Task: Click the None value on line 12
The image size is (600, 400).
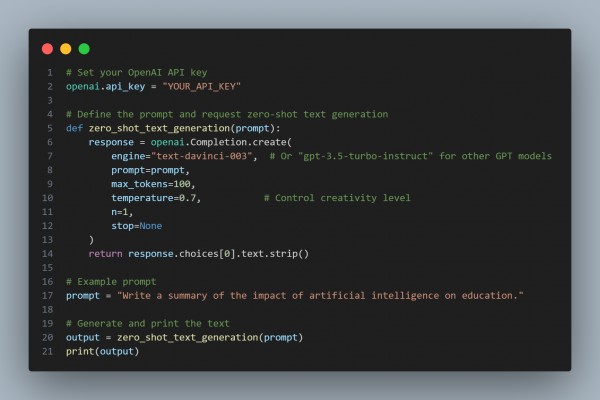Action: (151, 226)
